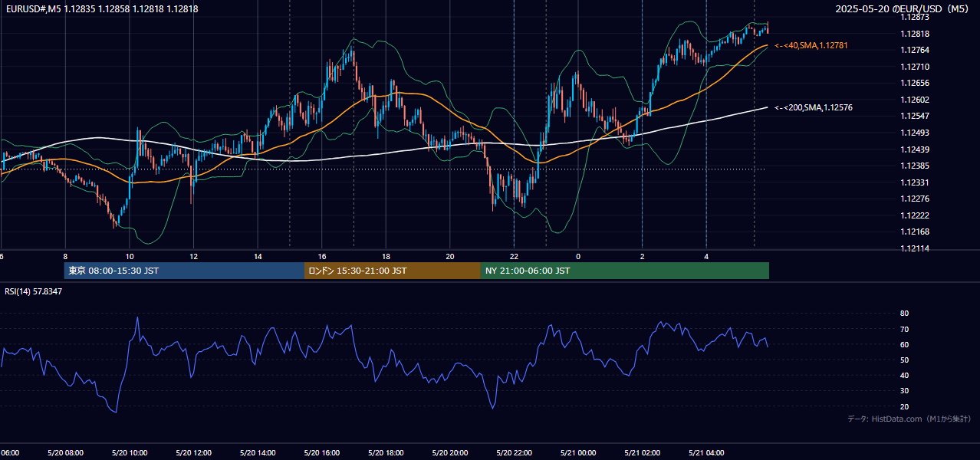Select the ロンドン 15:30-21:00 JST session bar
This screenshot has height=460, width=980.
point(393,271)
